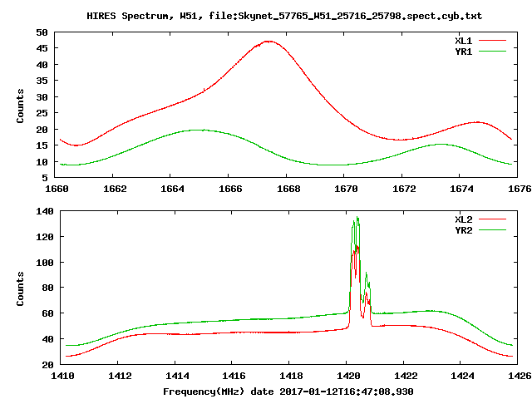Click the 5 y-axis tick label
The image size is (532, 399).
(45, 178)
